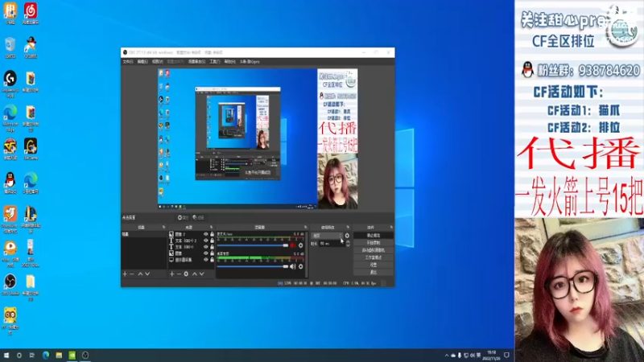Unlock the 图像 2 source

[212, 234]
